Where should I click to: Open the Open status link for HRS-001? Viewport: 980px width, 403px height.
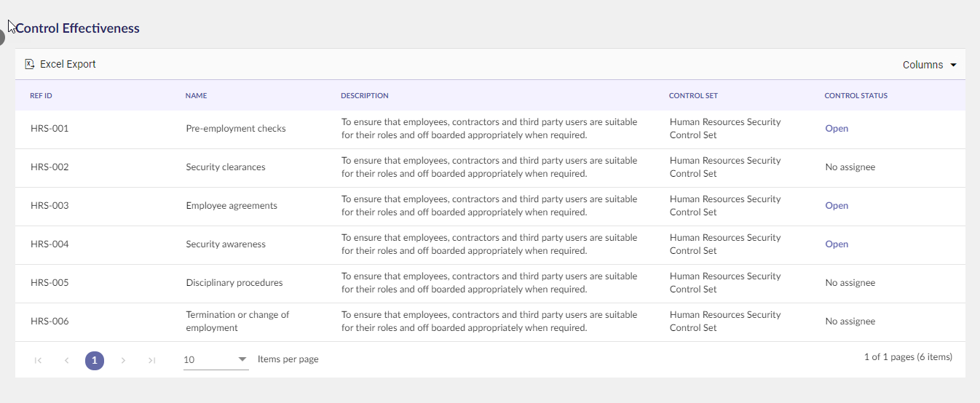pyautogui.click(x=837, y=129)
